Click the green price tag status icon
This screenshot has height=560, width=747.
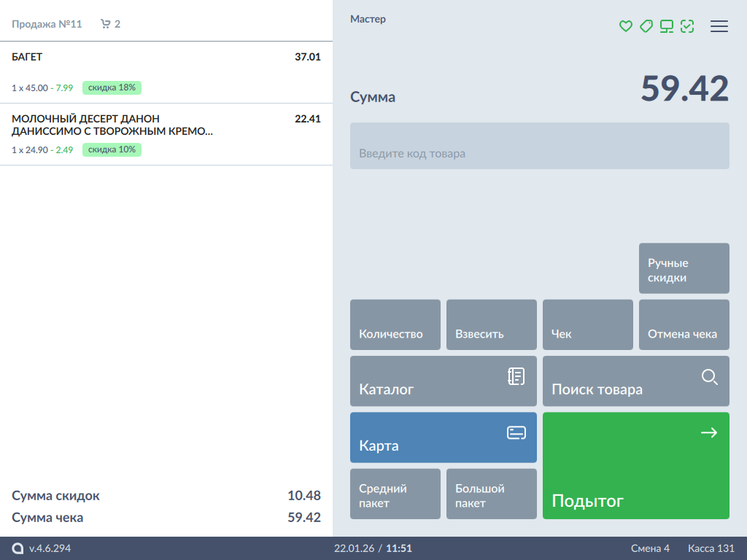point(646,26)
